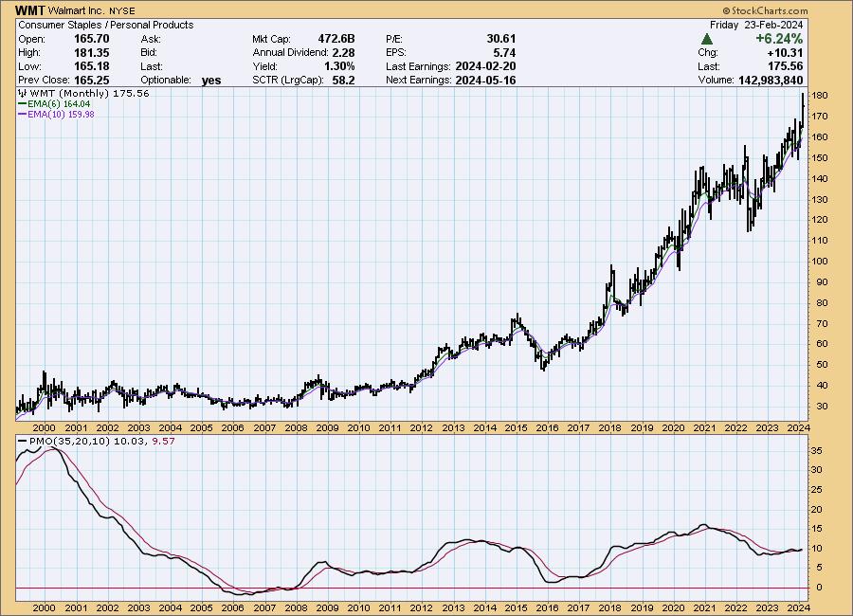853x616 pixels.
Task: Click the EMA(6) 164.04 legend entry
Action: click(59, 103)
